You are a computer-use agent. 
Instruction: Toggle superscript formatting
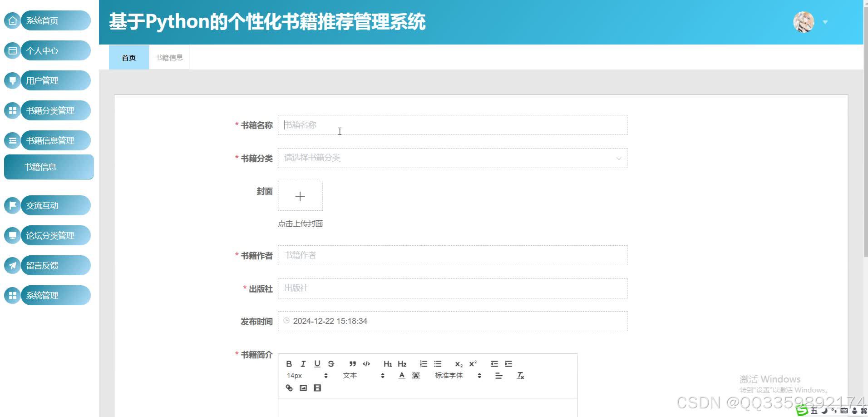(473, 363)
